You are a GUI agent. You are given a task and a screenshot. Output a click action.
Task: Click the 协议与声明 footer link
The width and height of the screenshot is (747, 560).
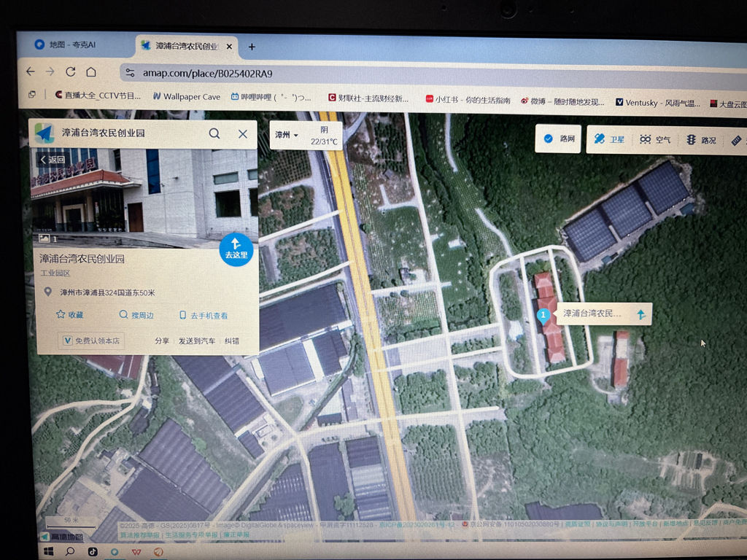(611, 524)
